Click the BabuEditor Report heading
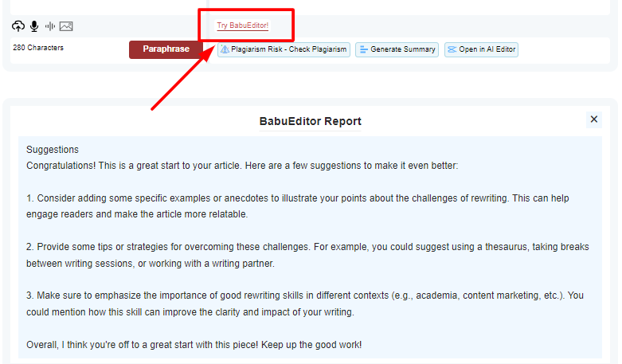The image size is (622, 364). pyautogui.click(x=311, y=121)
